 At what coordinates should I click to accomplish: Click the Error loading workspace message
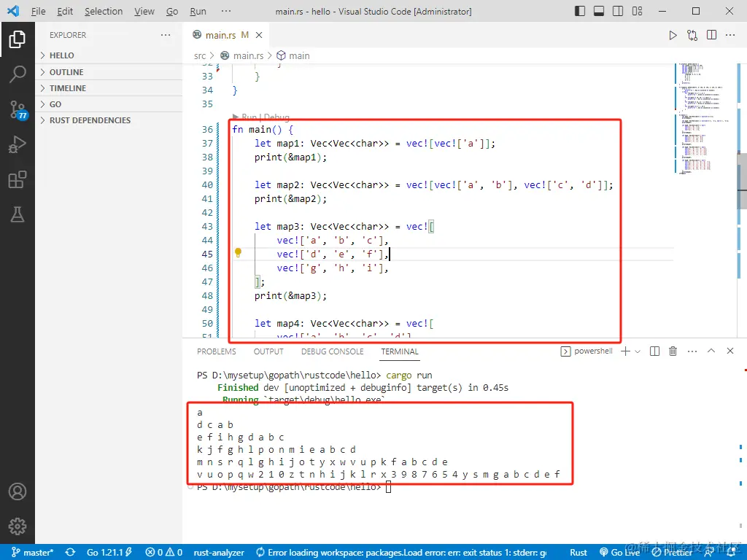(401, 553)
